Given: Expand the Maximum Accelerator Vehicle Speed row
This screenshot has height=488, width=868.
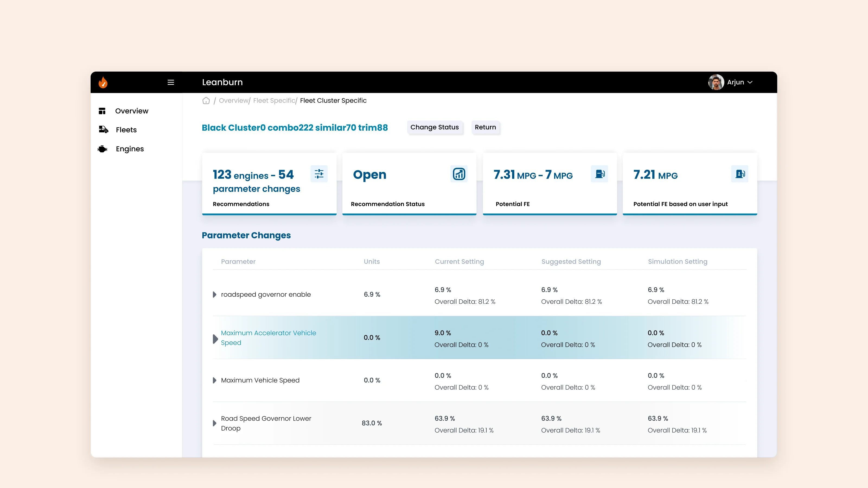Looking at the screenshot, I should point(215,339).
